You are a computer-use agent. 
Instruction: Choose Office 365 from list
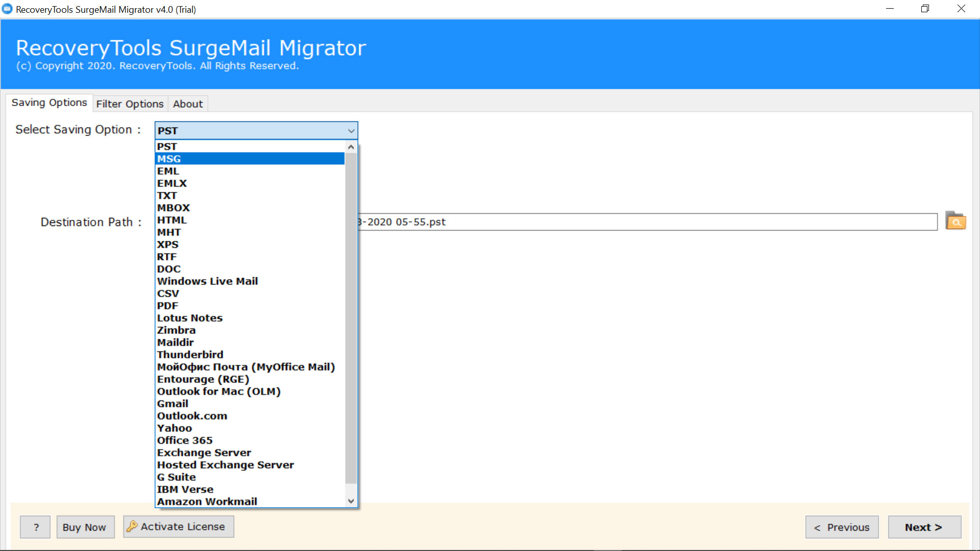[250, 440]
